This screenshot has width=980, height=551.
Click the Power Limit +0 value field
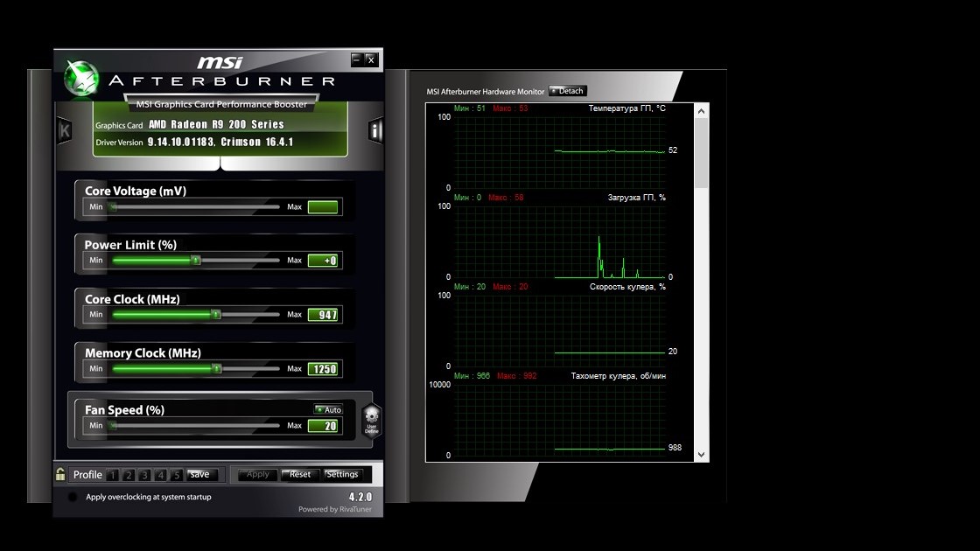point(323,261)
